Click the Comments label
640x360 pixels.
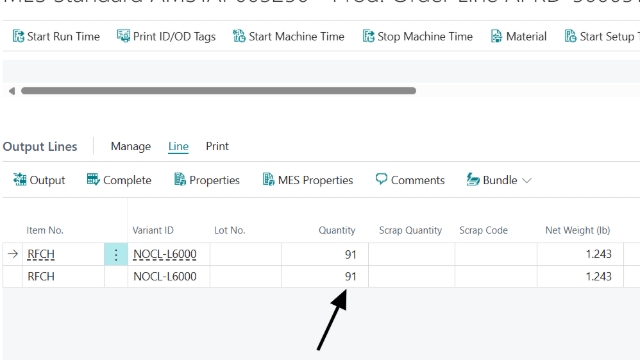tap(418, 180)
